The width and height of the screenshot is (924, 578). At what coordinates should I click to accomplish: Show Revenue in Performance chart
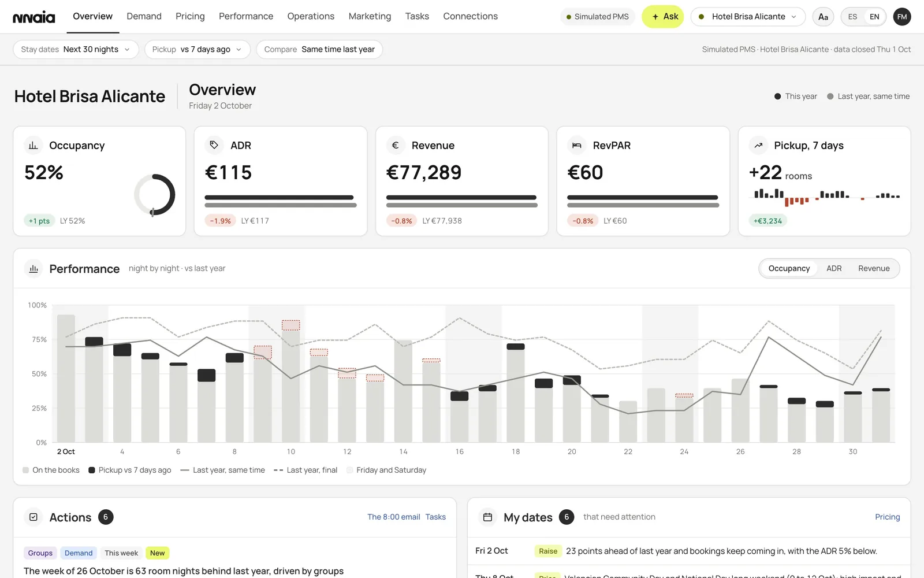tap(874, 268)
